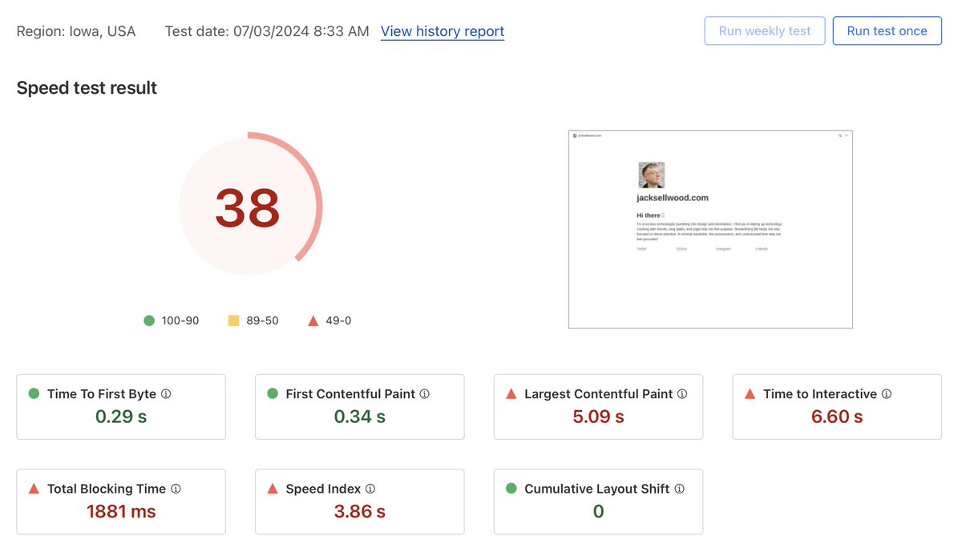
Task: Click the 89-50 legend label
Action: (x=262, y=320)
